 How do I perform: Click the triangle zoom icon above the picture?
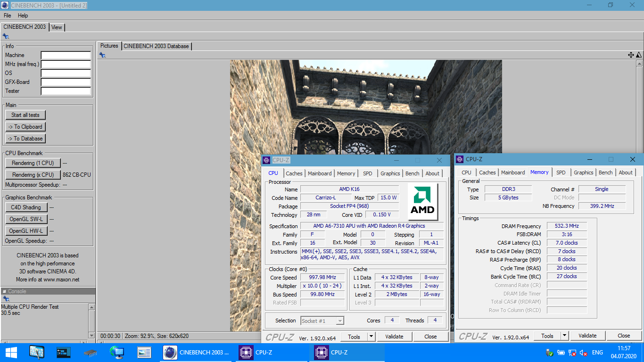638,55
